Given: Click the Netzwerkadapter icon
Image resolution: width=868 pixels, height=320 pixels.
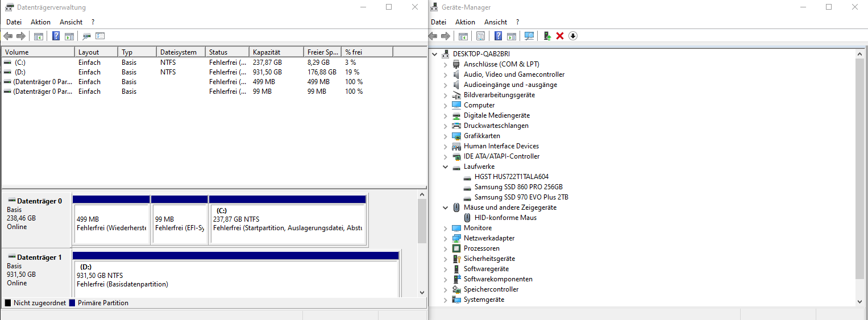Looking at the screenshot, I should (x=456, y=238).
